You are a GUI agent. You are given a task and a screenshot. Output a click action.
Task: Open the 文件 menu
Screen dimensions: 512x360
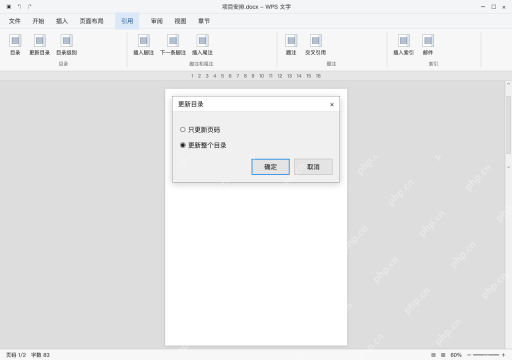[x=15, y=21]
